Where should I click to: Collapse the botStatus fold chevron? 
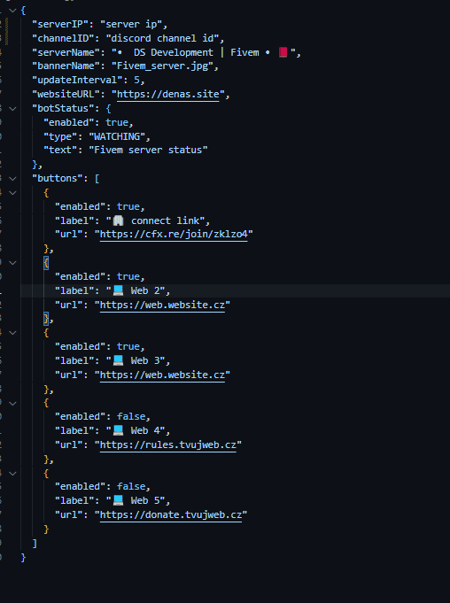pyautogui.click(x=13, y=109)
